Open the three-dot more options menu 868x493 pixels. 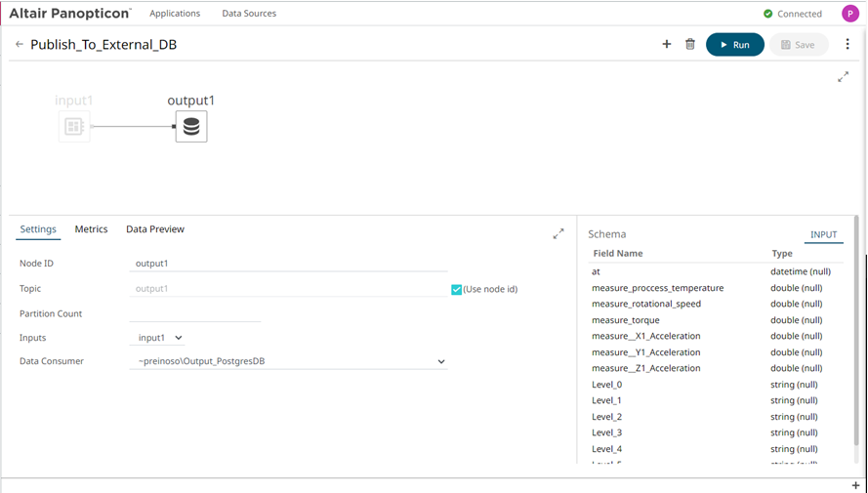847,45
